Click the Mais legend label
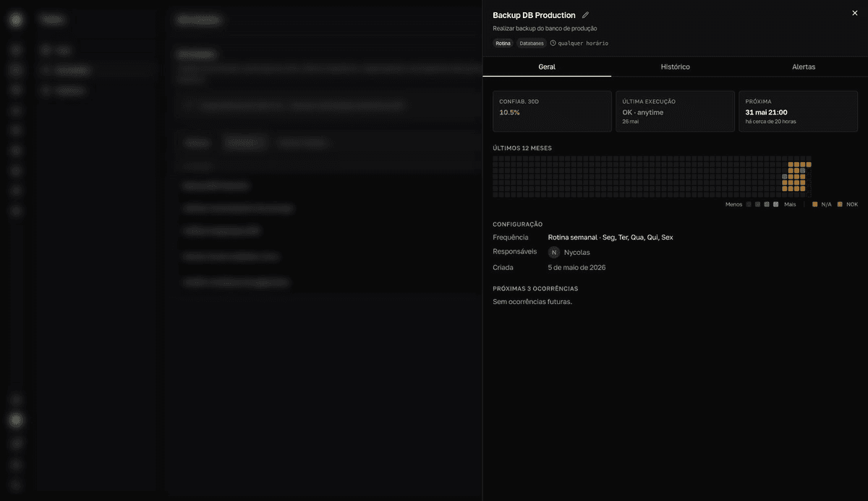The image size is (868, 501). 790,205
